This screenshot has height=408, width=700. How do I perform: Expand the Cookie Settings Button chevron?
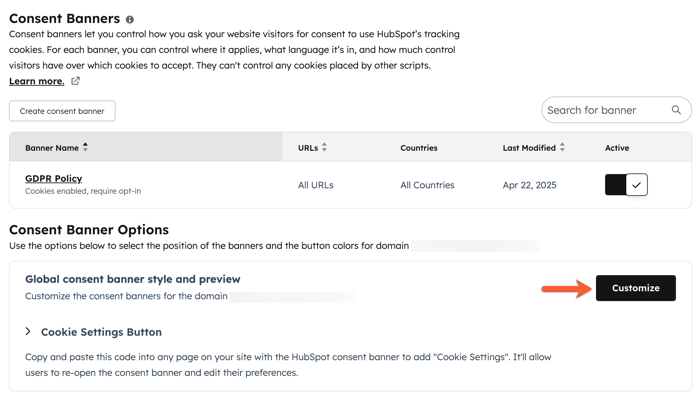[28, 331]
